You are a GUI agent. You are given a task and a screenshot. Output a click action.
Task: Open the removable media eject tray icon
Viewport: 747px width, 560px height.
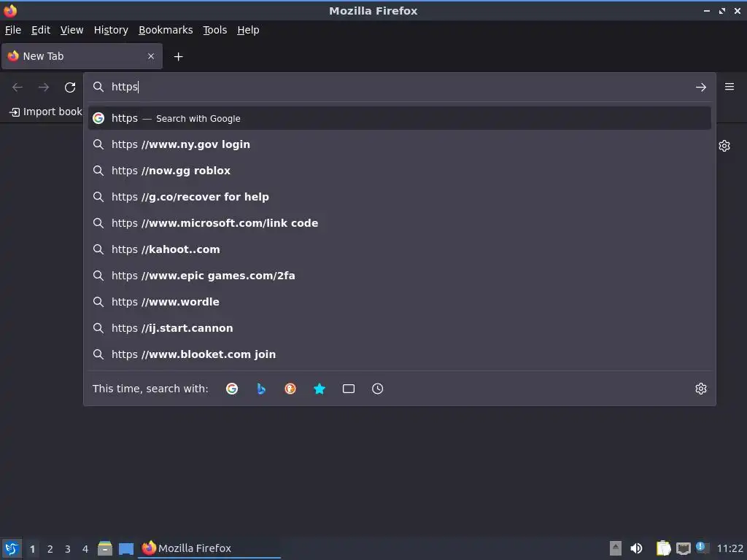[616, 548]
